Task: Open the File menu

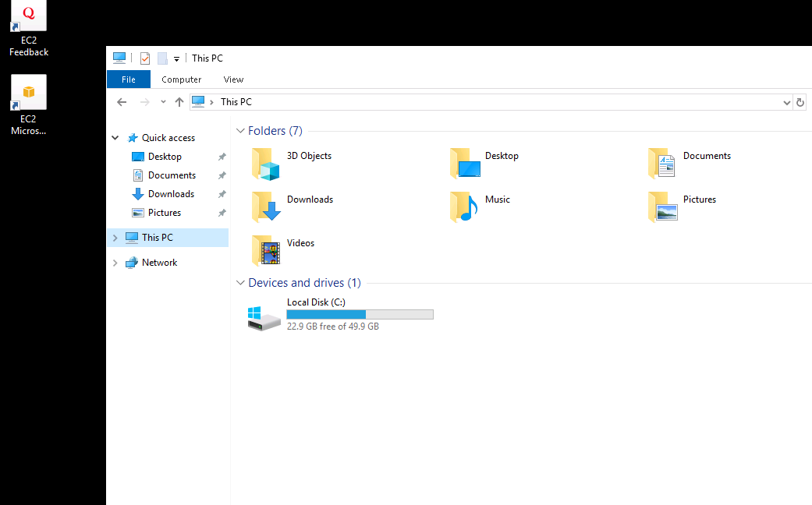Action: tap(129, 79)
